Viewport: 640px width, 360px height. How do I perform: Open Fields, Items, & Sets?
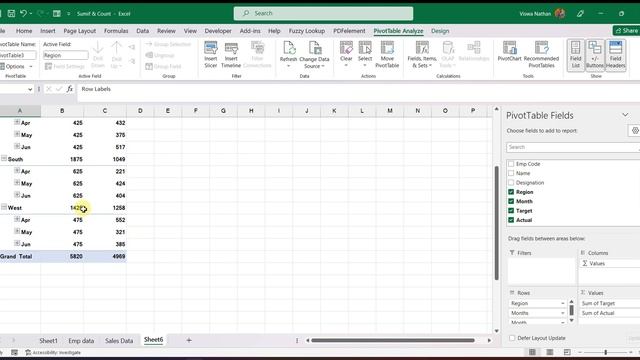422,54
